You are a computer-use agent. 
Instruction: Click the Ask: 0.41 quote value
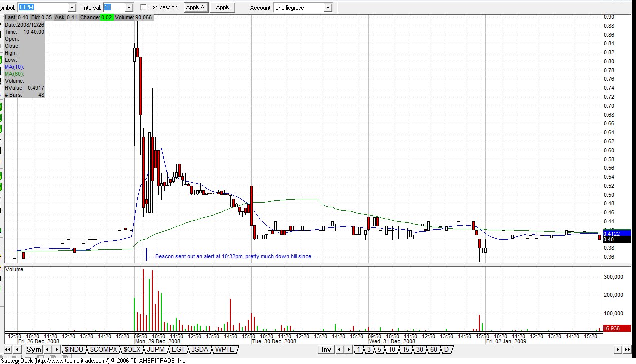(x=66, y=18)
